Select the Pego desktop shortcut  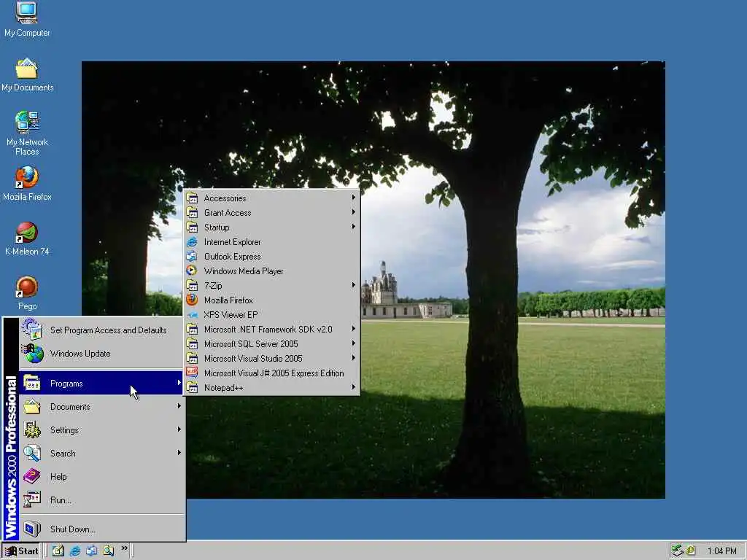27,293
